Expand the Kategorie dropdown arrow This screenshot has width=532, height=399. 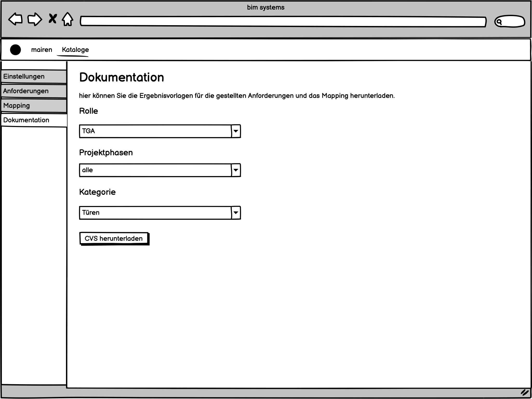pyautogui.click(x=236, y=213)
